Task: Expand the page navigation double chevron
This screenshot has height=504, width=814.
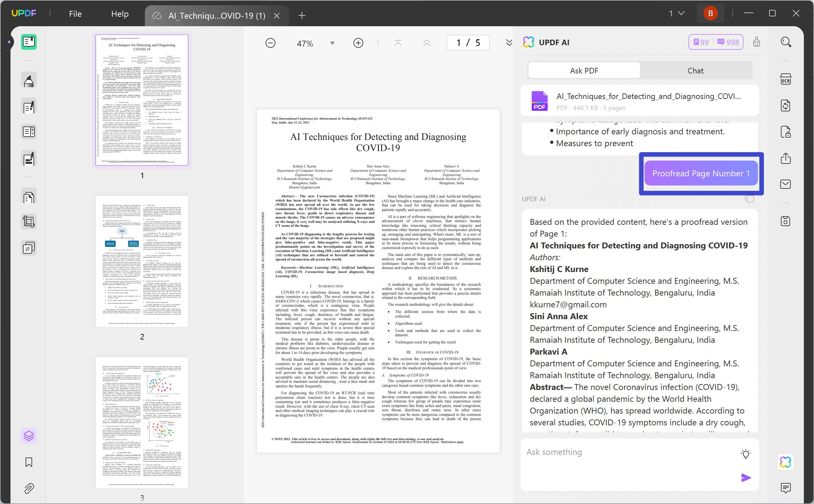Action: click(508, 43)
